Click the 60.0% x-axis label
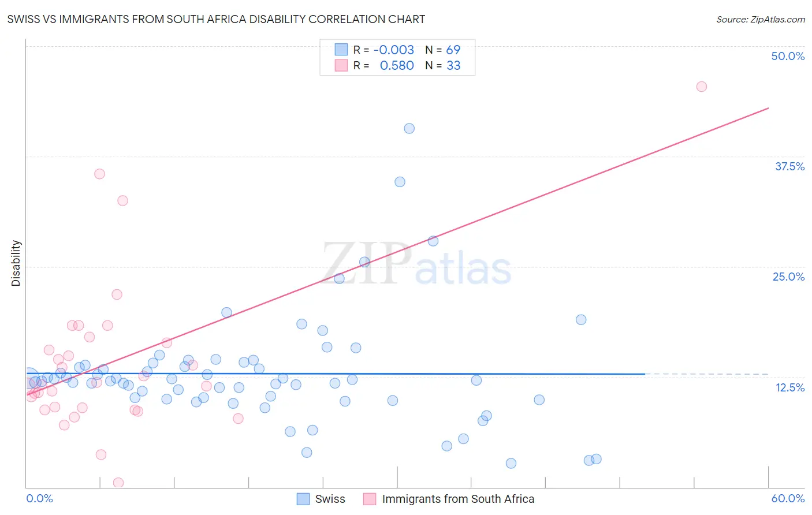The width and height of the screenshot is (812, 515). [788, 498]
